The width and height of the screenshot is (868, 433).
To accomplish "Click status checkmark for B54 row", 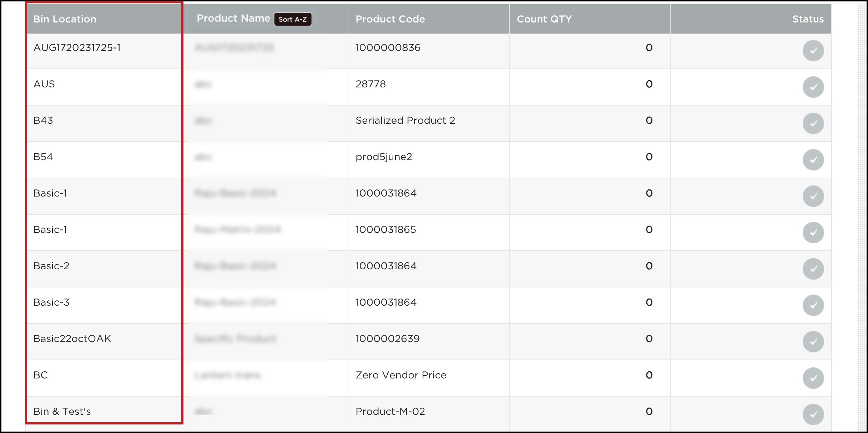I will tap(813, 160).
